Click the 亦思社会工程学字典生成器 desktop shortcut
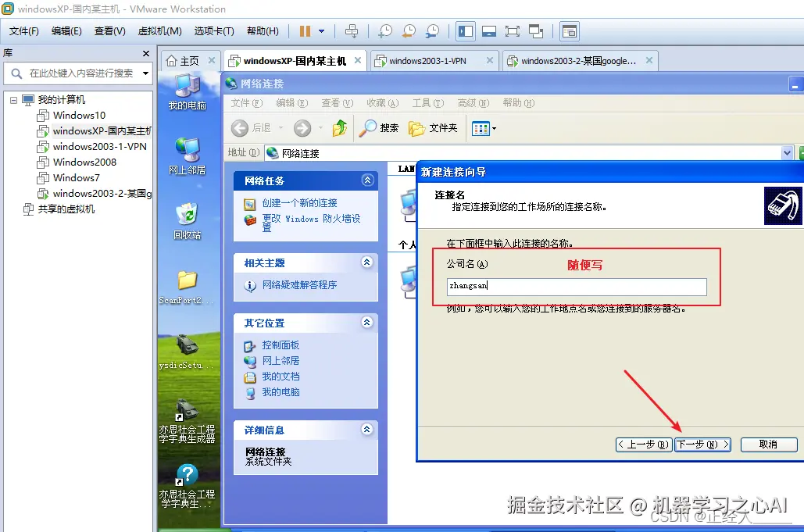Image resolution: width=804 pixels, height=532 pixels. coord(188,421)
